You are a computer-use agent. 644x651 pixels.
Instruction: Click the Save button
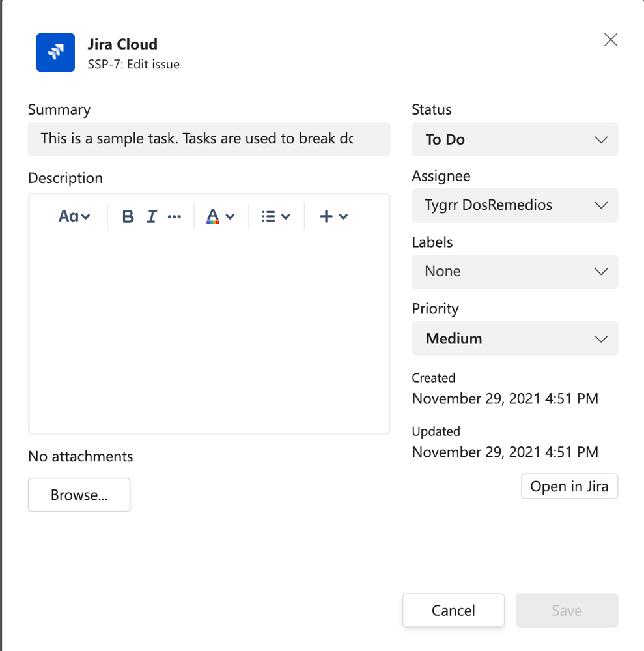(567, 611)
